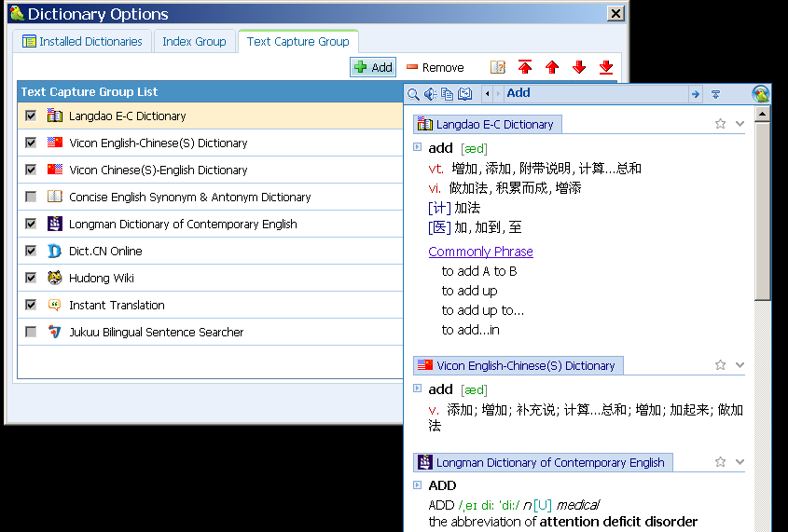This screenshot has width=788, height=532.
Task: Click the popup scrollbar's up arrow
Action: tap(763, 114)
